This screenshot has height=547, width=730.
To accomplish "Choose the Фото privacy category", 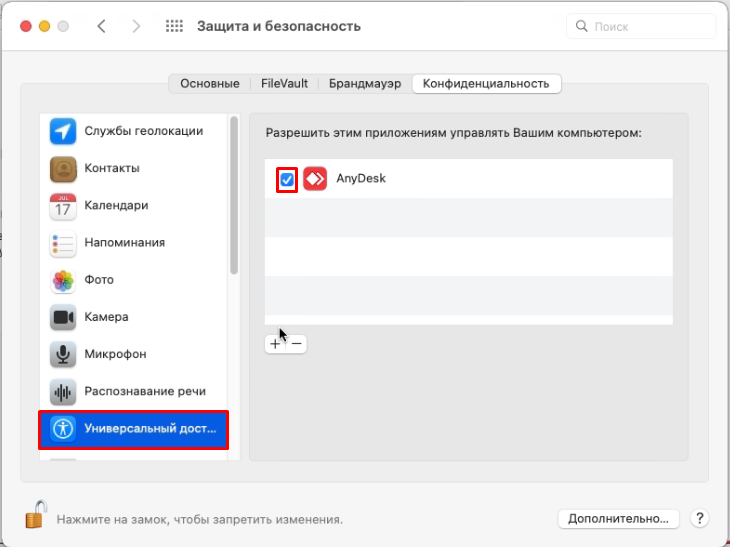I will tap(98, 280).
